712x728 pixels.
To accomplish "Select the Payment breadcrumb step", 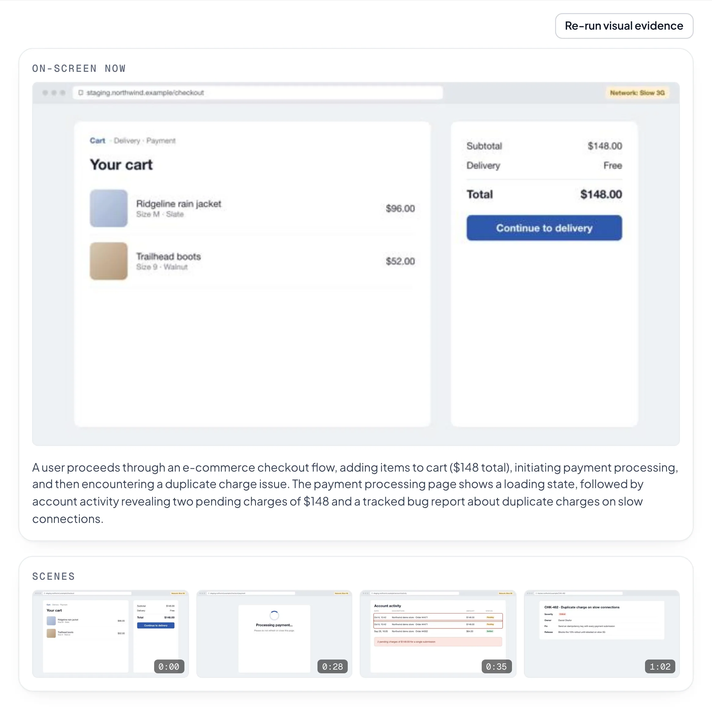I will (161, 141).
